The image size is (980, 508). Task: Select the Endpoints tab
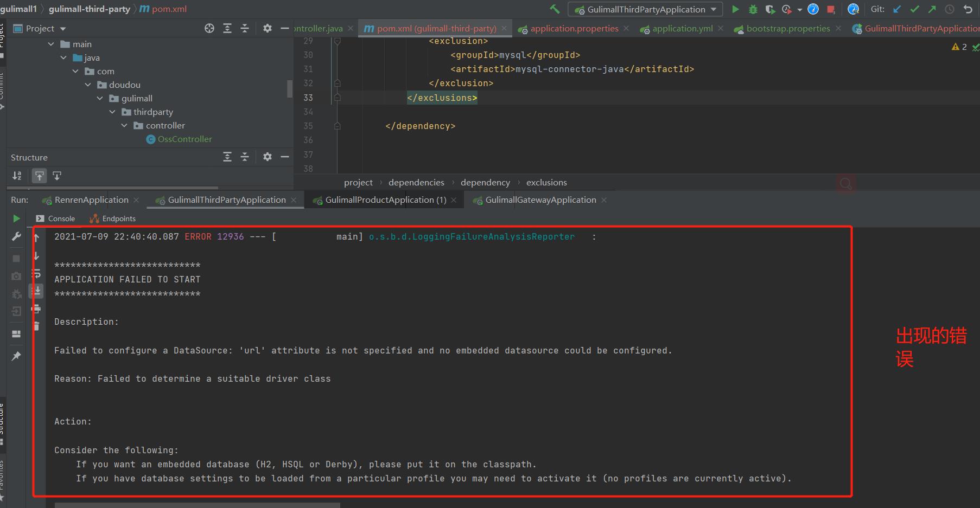click(112, 218)
